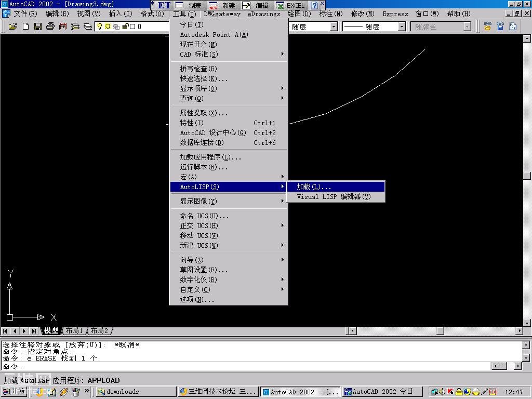Open the eDrawings menu

pos(264,14)
